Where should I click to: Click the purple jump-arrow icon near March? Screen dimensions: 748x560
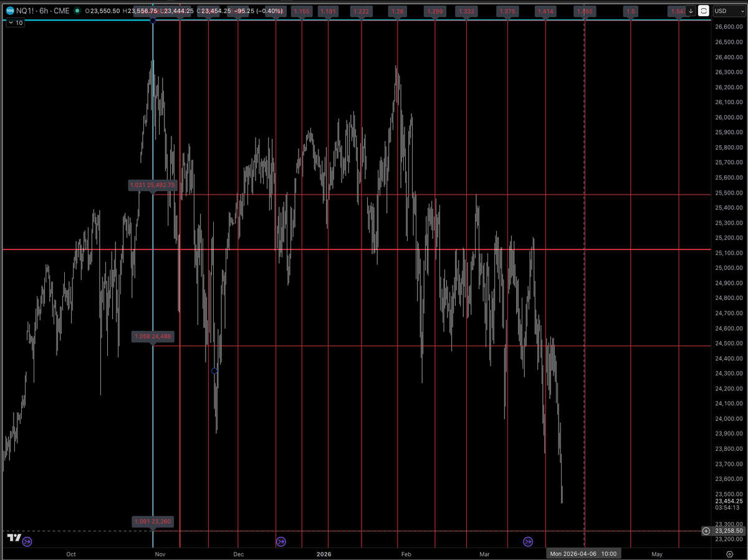click(528, 541)
